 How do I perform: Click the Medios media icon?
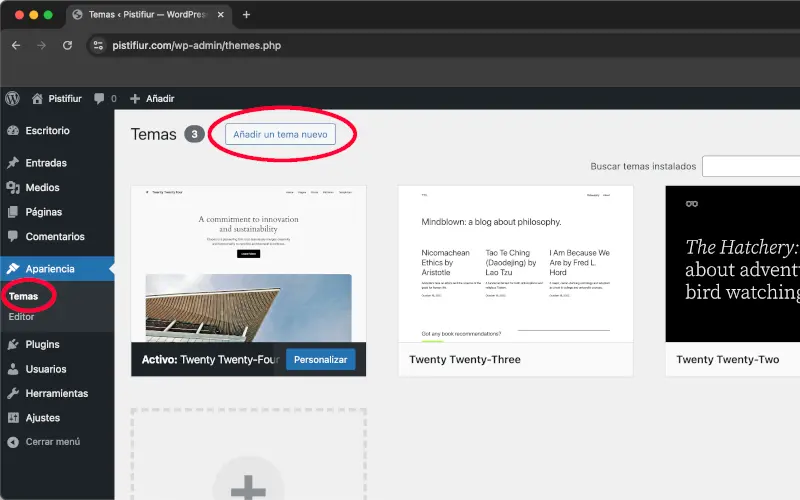pyautogui.click(x=13, y=187)
